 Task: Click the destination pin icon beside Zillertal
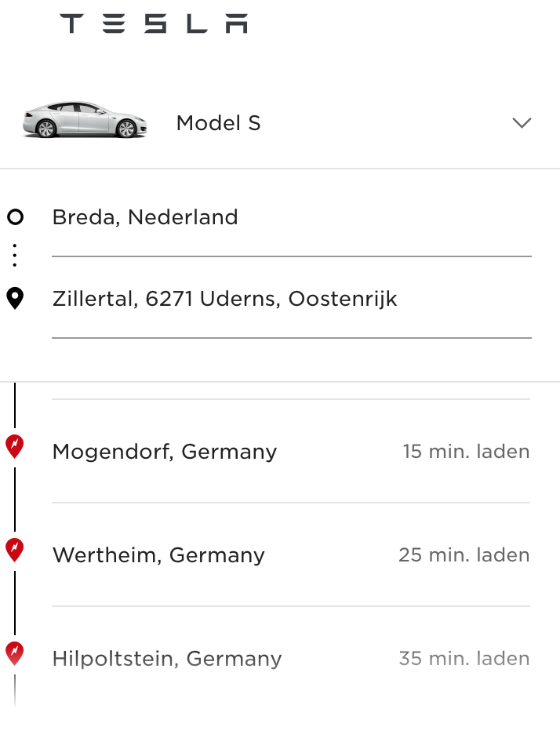(15, 298)
